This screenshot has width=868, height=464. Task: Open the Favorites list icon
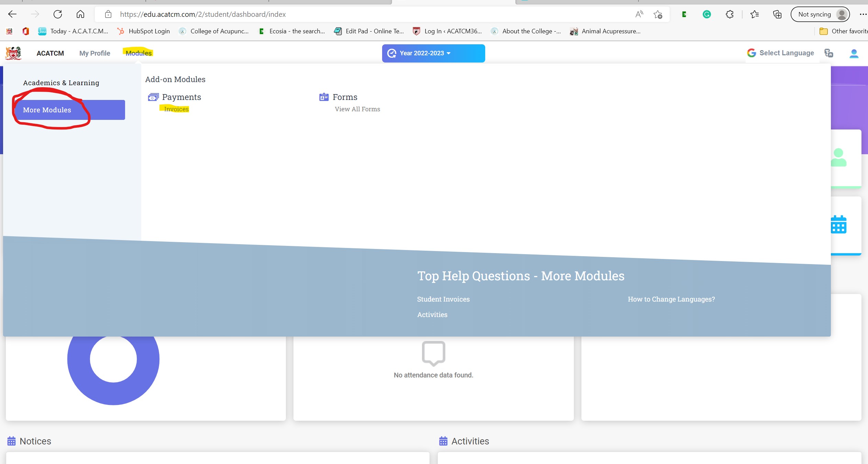pyautogui.click(x=755, y=14)
